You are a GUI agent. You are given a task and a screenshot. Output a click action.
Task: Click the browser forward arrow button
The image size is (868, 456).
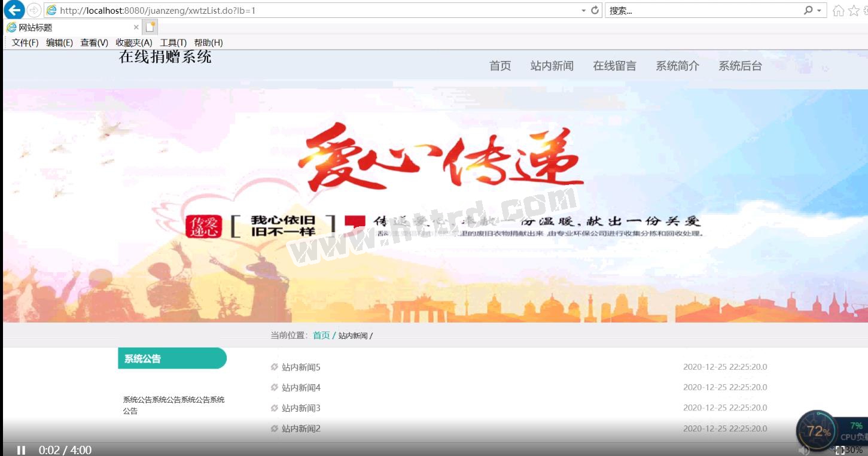coord(34,10)
